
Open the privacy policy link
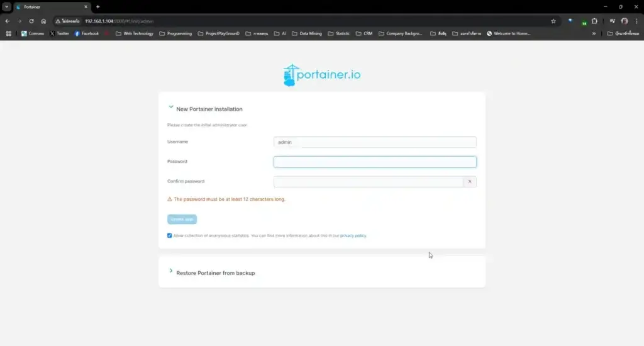(353, 236)
